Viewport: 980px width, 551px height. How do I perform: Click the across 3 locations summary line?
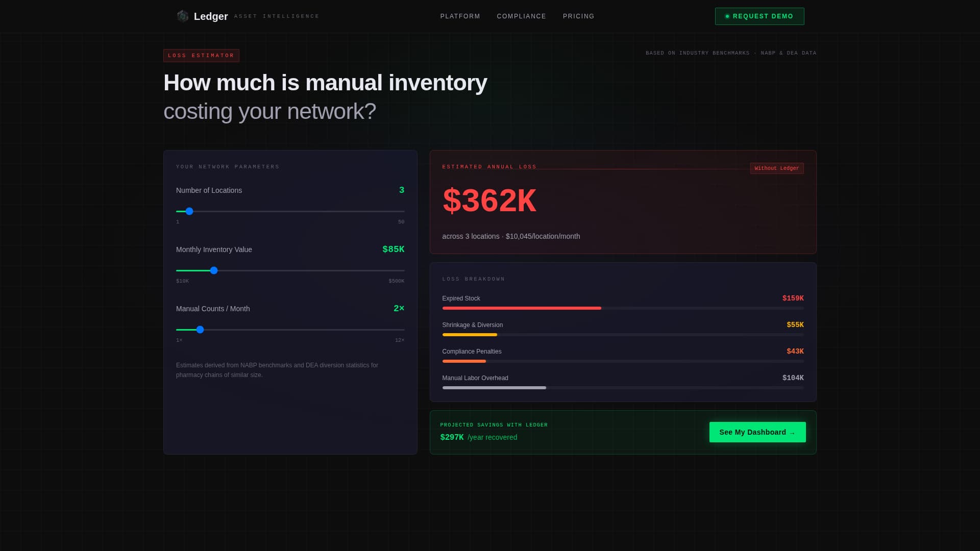(511, 236)
